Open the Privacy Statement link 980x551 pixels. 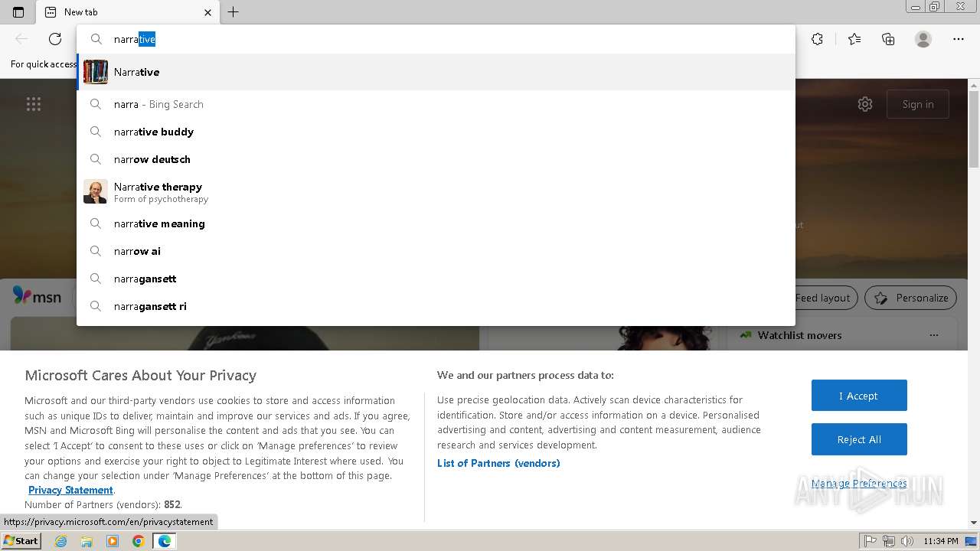(x=70, y=490)
